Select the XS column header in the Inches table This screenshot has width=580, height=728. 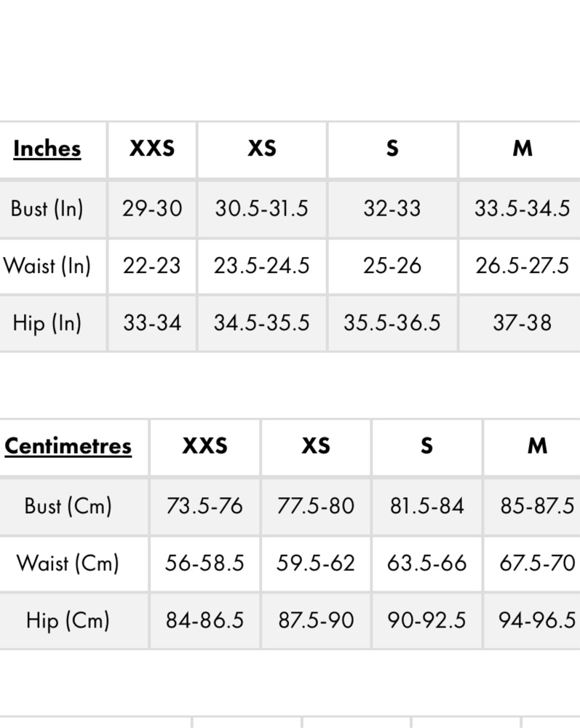click(262, 149)
